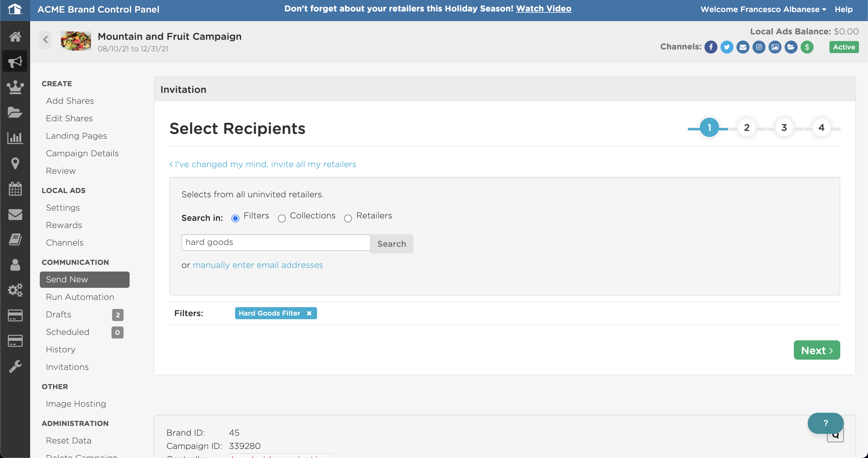
Task: Select the Filters radio button
Action: pos(235,218)
